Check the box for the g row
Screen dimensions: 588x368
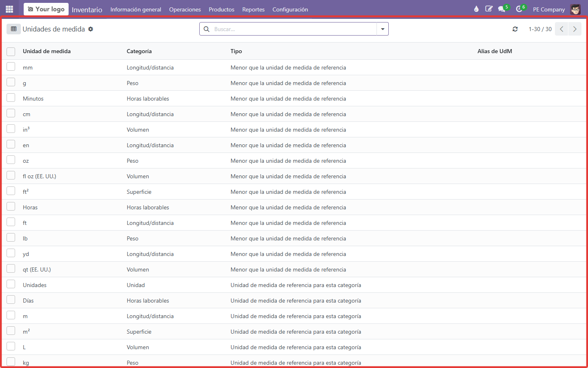point(11,82)
